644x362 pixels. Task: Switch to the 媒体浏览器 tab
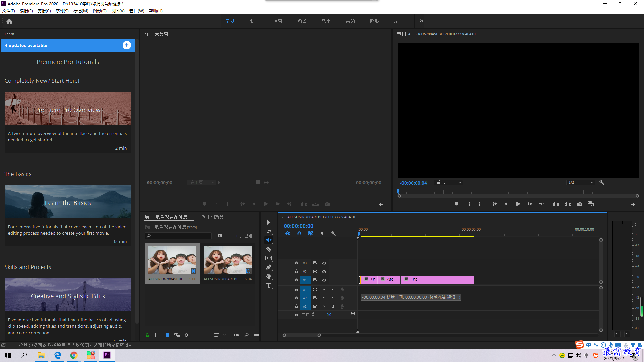coord(212,217)
